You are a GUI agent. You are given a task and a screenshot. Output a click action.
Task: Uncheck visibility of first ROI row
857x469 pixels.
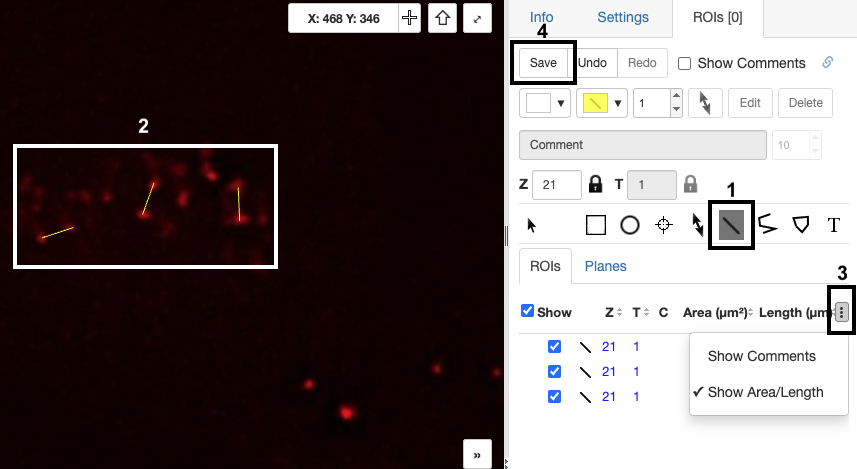(x=554, y=347)
